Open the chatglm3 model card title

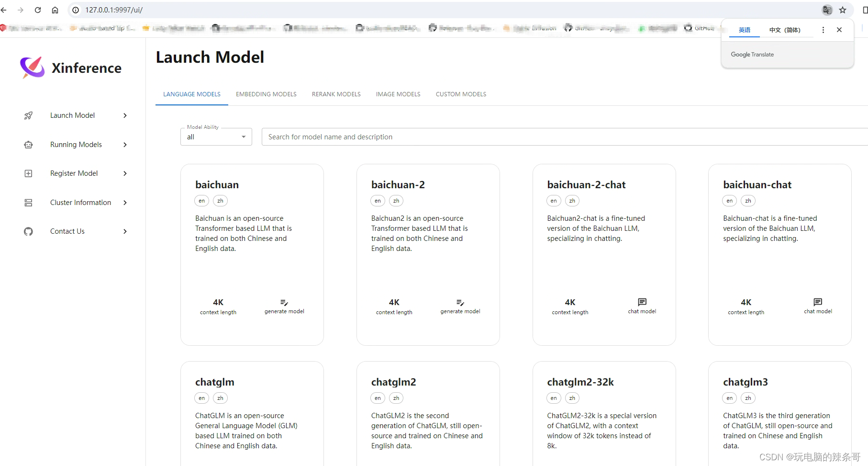746,382
